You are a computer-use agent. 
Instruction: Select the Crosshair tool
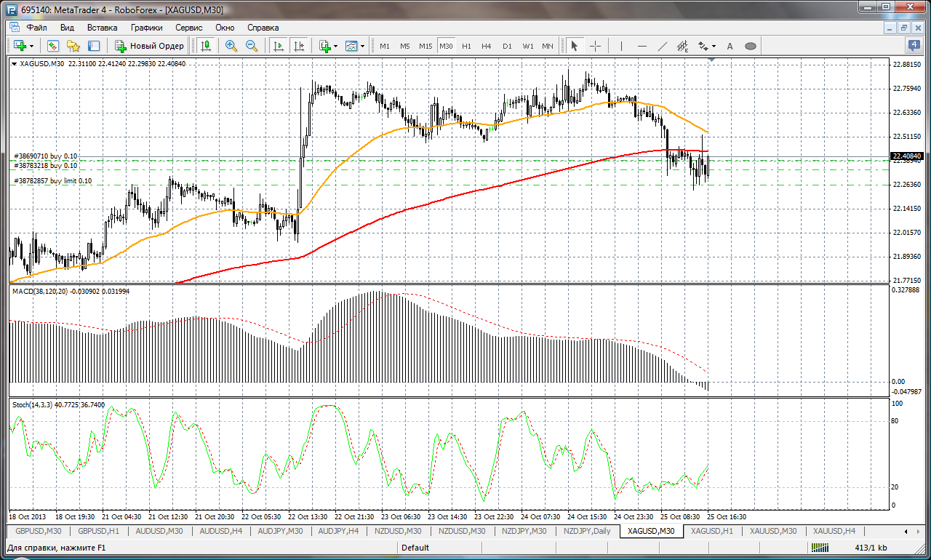tap(595, 46)
